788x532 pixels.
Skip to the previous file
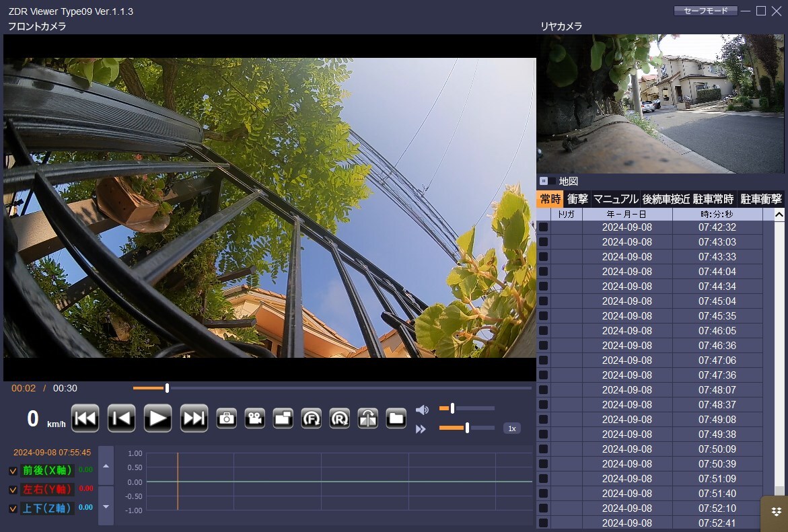[85, 418]
